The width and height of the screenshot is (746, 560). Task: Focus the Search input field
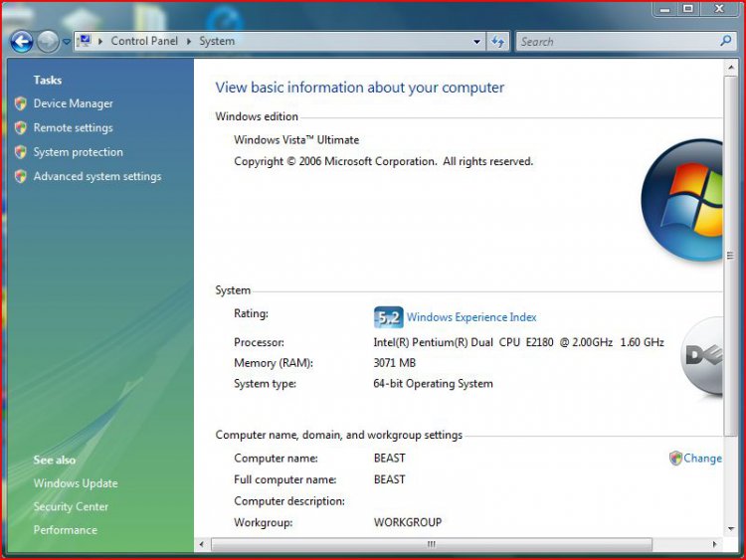click(618, 42)
